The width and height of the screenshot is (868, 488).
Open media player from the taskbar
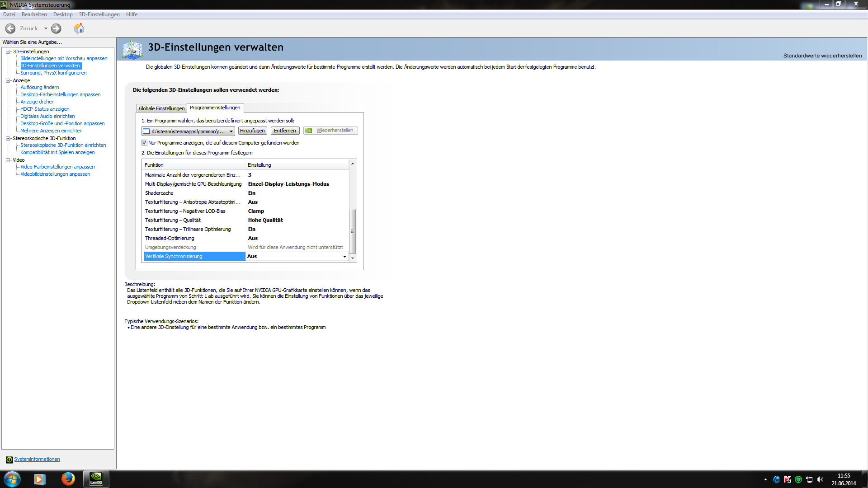tap(40, 479)
